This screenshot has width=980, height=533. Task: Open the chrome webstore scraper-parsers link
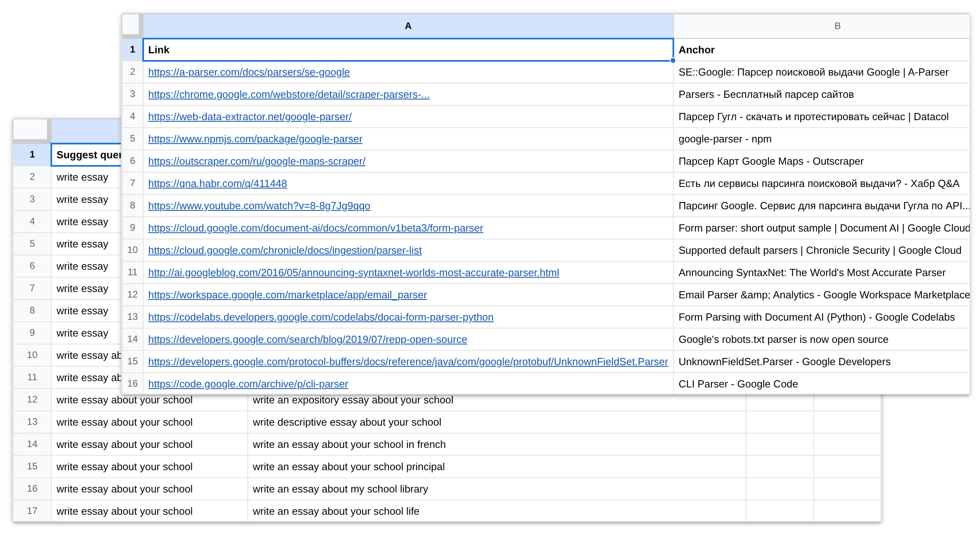point(289,94)
